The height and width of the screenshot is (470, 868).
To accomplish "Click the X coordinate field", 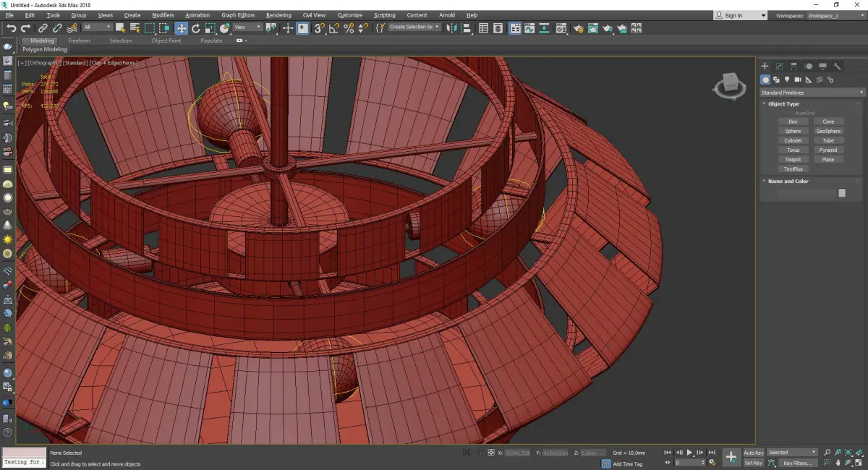I will coord(517,453).
